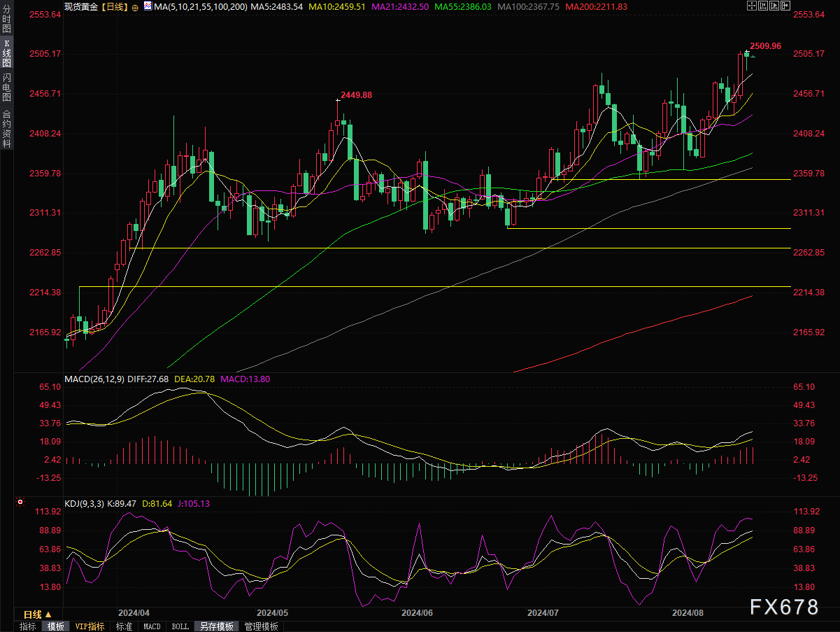
Task: Select the K线图 sidebar tab
Action: (x=7, y=53)
